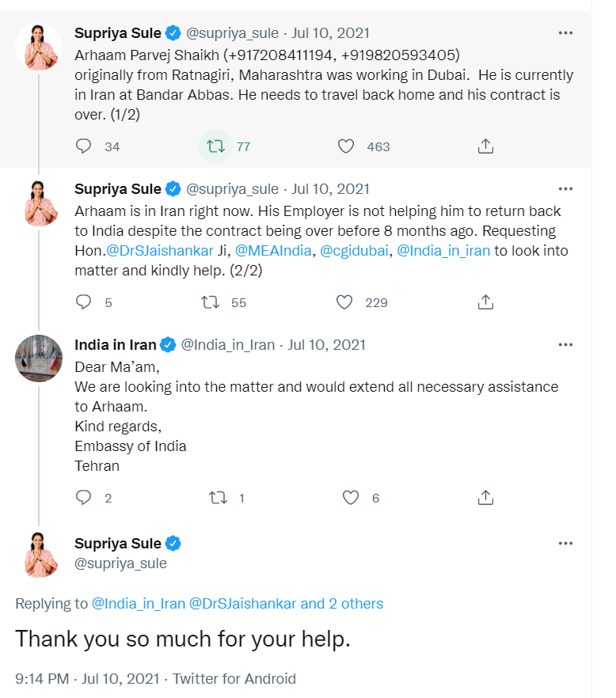Retweet the second tweet with 55 retweets
This screenshot has height=698, width=616.
pyautogui.click(x=211, y=302)
